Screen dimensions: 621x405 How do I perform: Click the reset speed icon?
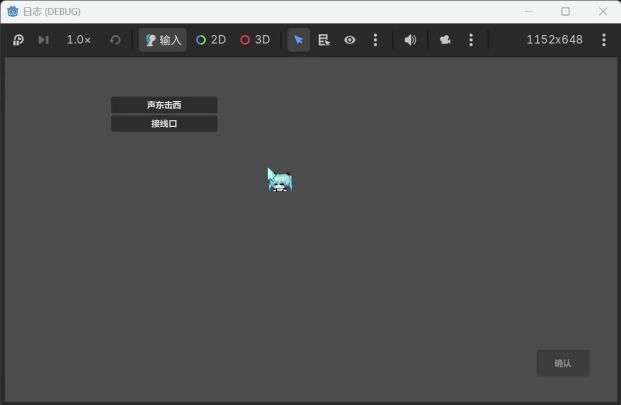click(x=115, y=40)
